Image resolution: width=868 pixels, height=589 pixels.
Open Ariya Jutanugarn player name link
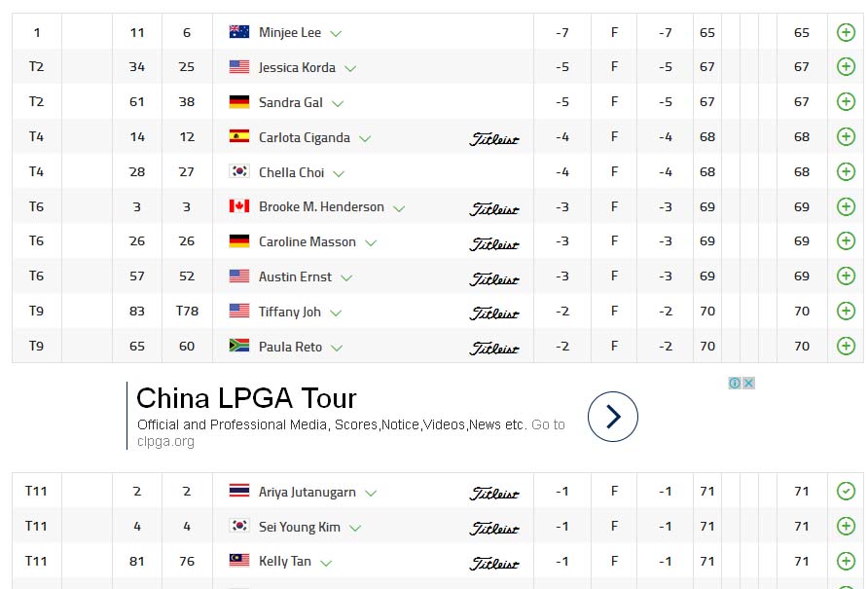tap(307, 492)
